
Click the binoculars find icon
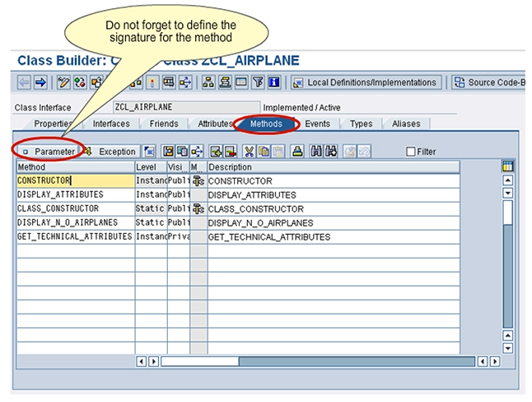[x=315, y=152]
